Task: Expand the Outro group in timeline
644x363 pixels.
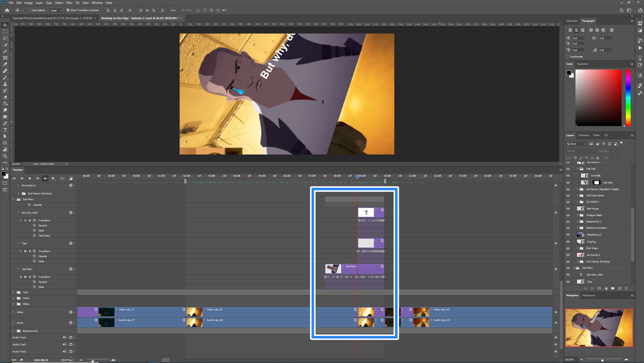Action: (x=13, y=298)
